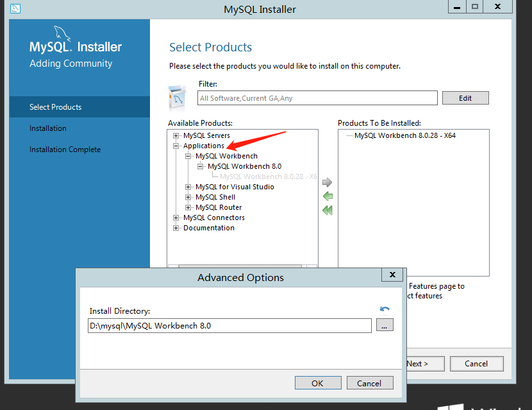The width and height of the screenshot is (532, 410).
Task: Select the MySQL Shell tree label
Action: [215, 197]
